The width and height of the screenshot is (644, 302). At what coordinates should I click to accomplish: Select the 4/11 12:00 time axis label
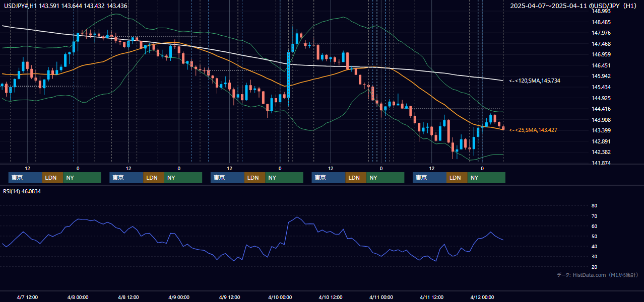coord(431,297)
